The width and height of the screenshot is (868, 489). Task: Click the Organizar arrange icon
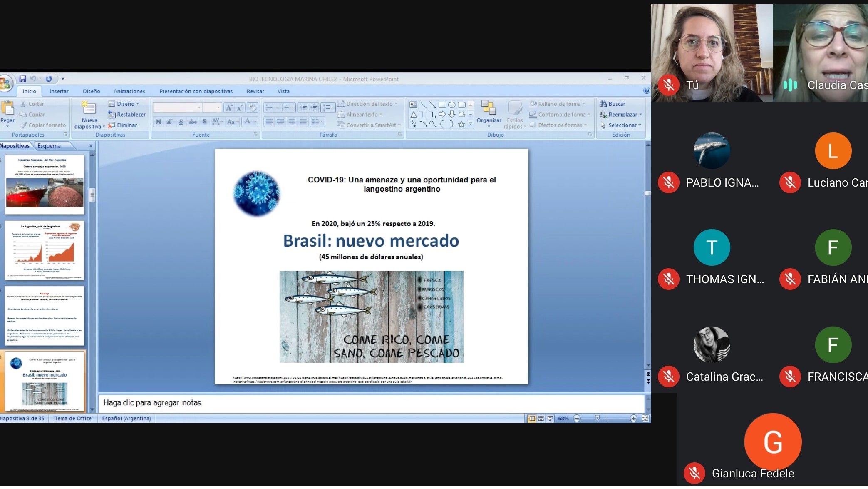pos(489,108)
